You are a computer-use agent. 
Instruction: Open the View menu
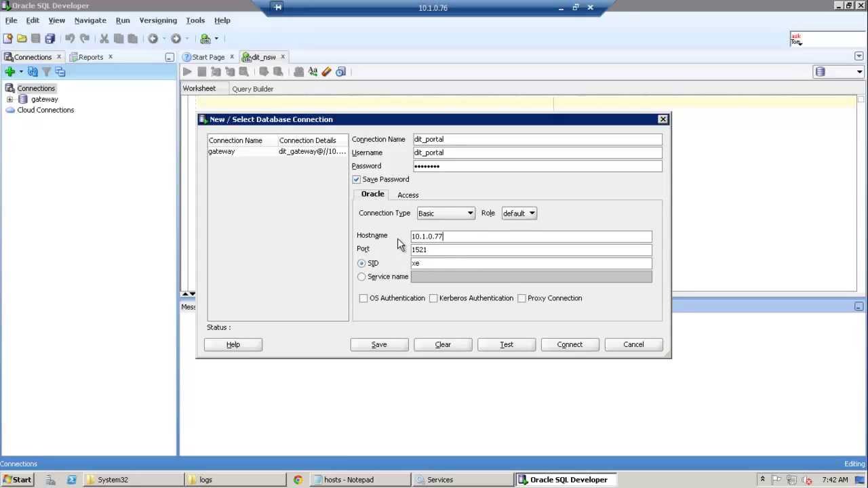pos(56,20)
